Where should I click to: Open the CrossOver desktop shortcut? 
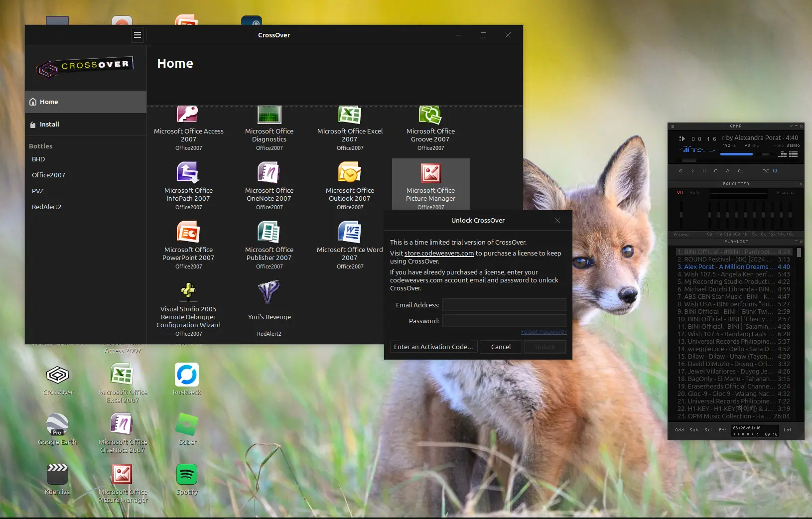(x=58, y=381)
